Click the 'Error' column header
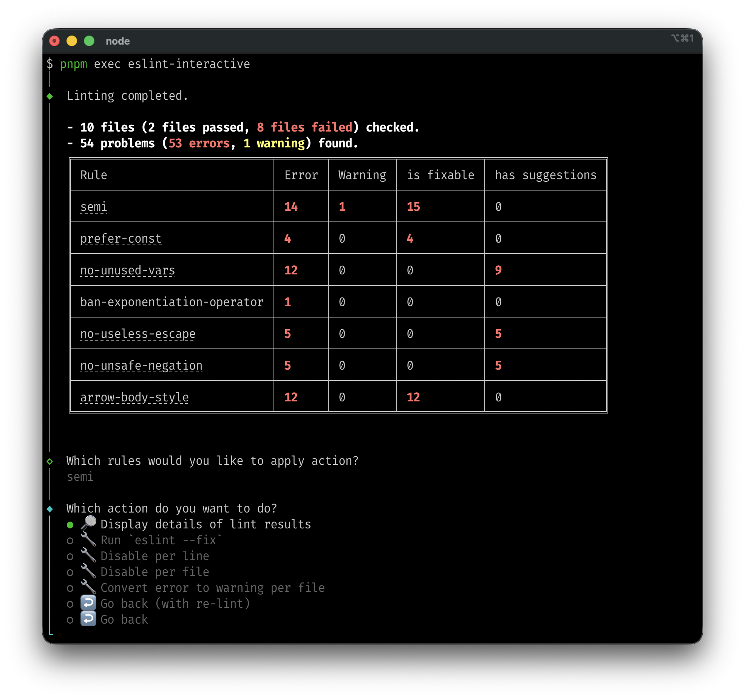Image resolution: width=745 pixels, height=700 pixels. [x=301, y=175]
